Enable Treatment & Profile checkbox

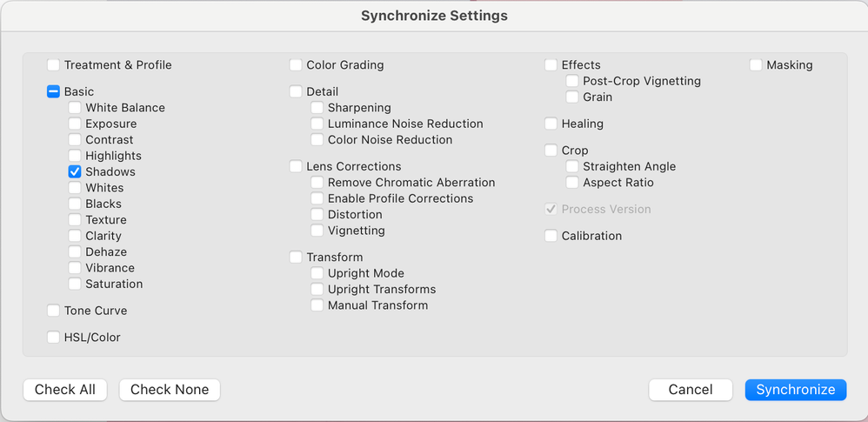coord(54,65)
